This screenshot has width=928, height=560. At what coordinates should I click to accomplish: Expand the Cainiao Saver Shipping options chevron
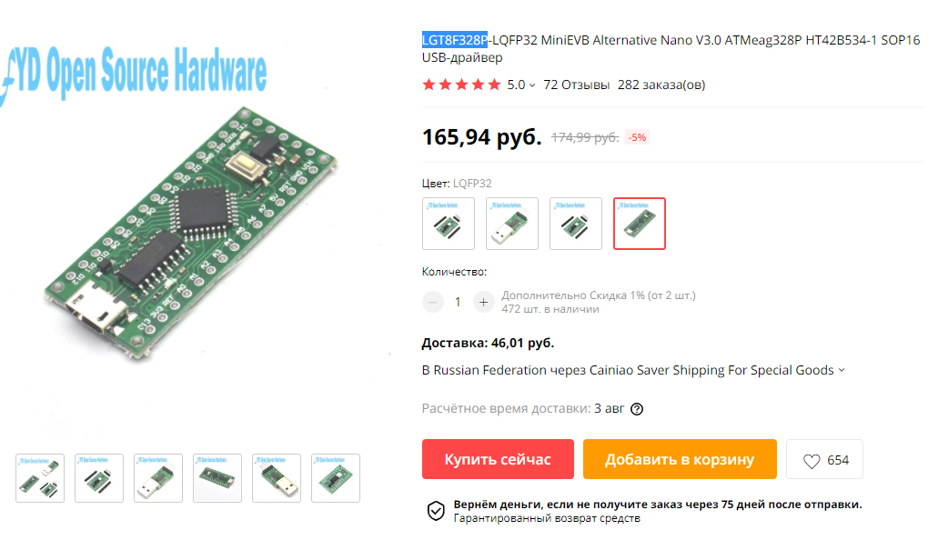coord(842,370)
